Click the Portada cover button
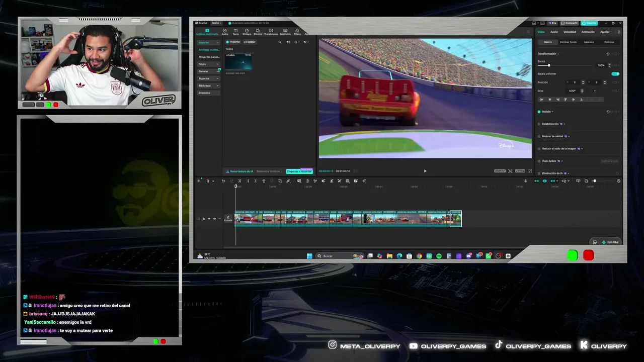The height and width of the screenshot is (362, 644). [228, 219]
